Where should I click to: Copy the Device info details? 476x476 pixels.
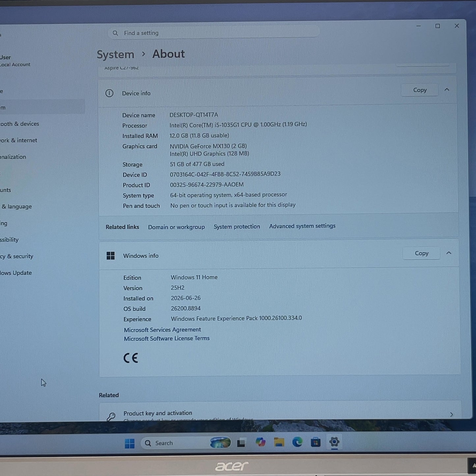pyautogui.click(x=420, y=90)
